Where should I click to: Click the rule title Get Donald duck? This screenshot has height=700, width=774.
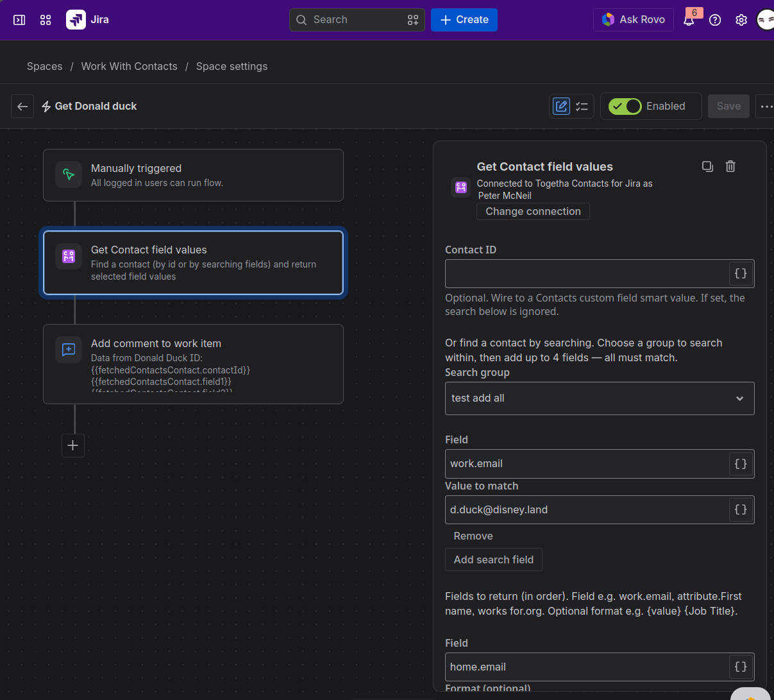point(96,107)
